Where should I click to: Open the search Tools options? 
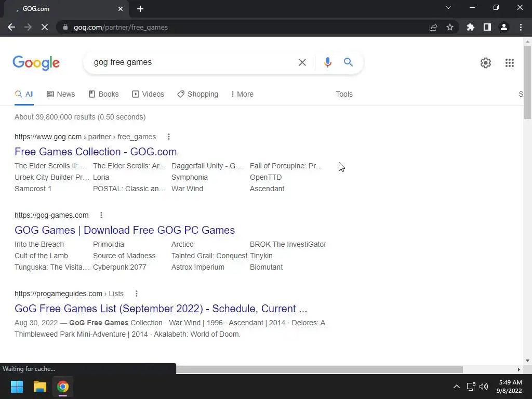344,95
